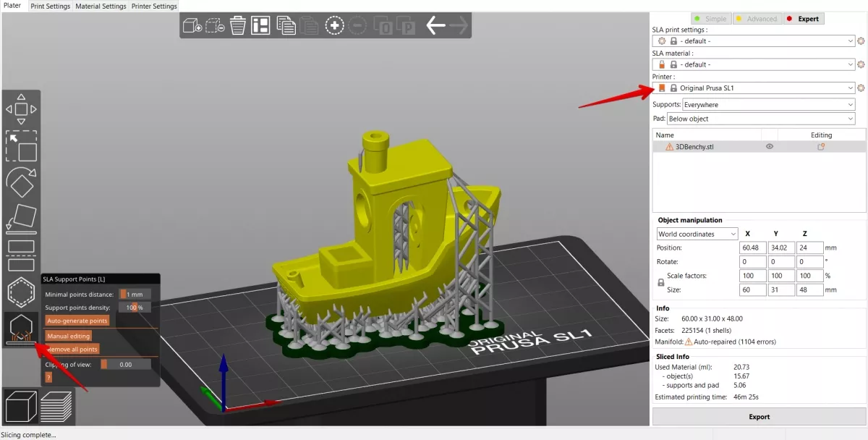Adjust the Support points density slider
This screenshot has width=868, height=440.
tap(135, 307)
